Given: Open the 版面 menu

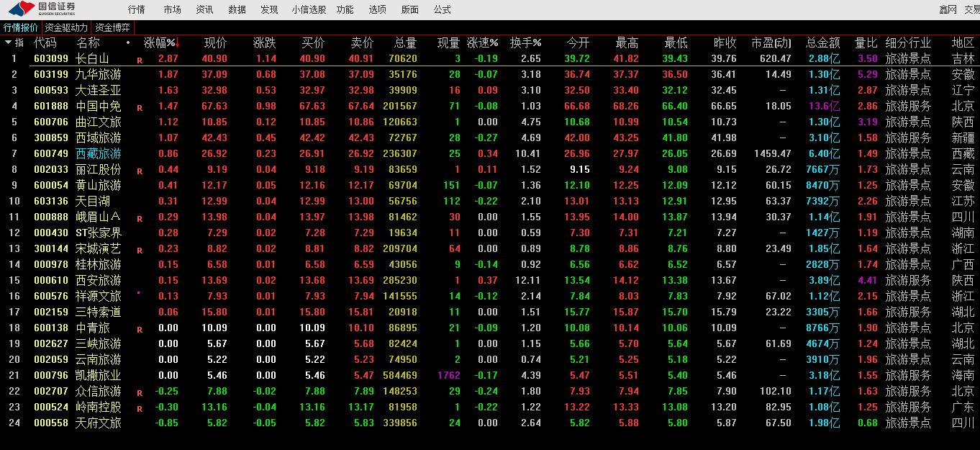Looking at the screenshot, I should pyautogui.click(x=409, y=9).
